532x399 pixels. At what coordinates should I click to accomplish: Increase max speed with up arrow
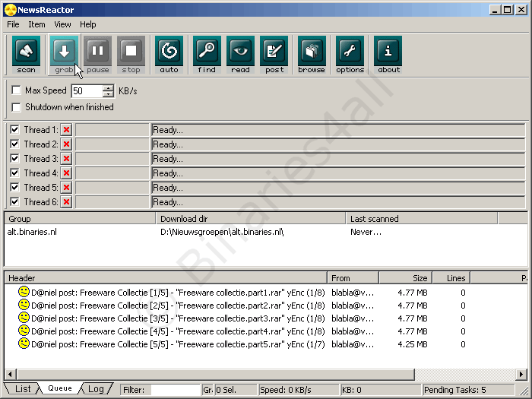click(108, 88)
